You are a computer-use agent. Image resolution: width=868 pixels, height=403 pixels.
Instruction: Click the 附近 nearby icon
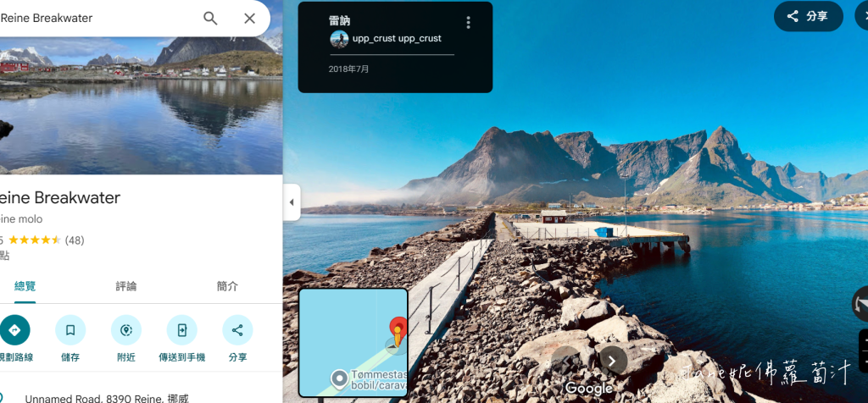pos(126,330)
